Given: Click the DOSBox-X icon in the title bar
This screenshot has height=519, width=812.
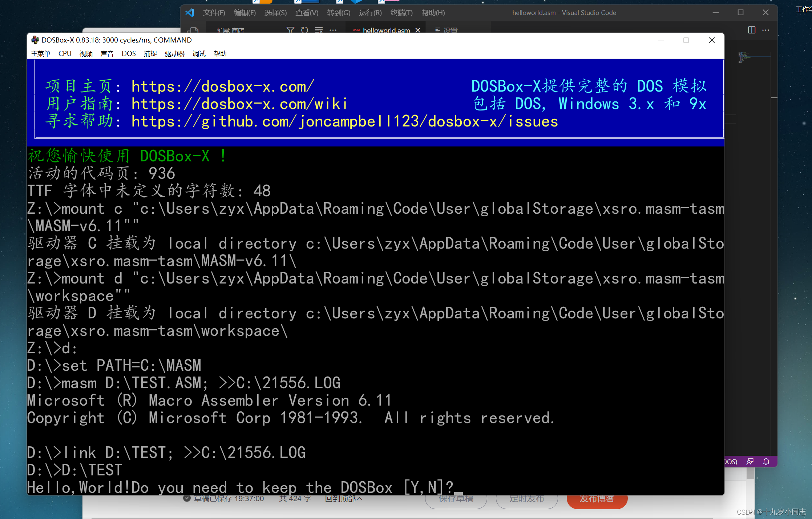Looking at the screenshot, I should [x=35, y=40].
